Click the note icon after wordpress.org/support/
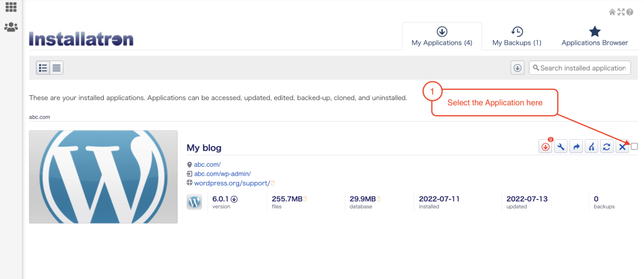644x279 pixels. [273, 183]
